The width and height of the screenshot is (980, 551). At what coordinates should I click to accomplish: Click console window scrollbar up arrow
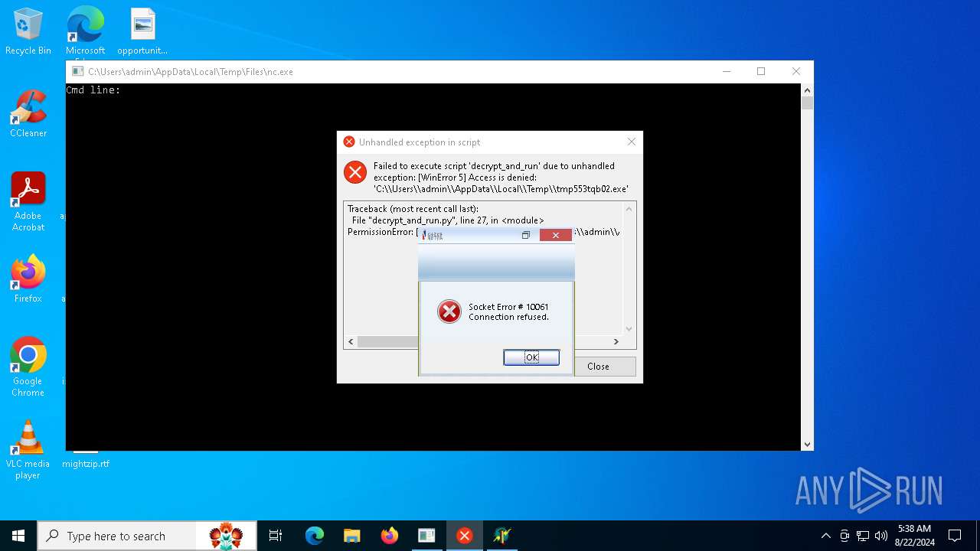click(x=807, y=90)
